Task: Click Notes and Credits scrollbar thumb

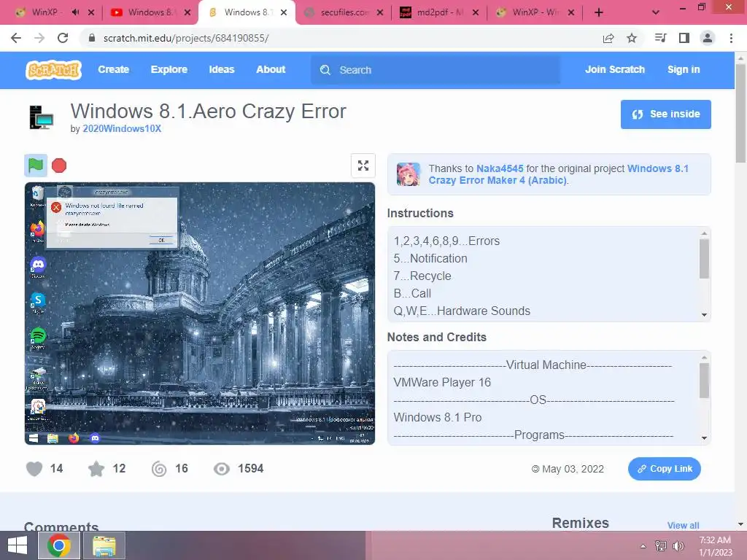Action: click(704, 380)
